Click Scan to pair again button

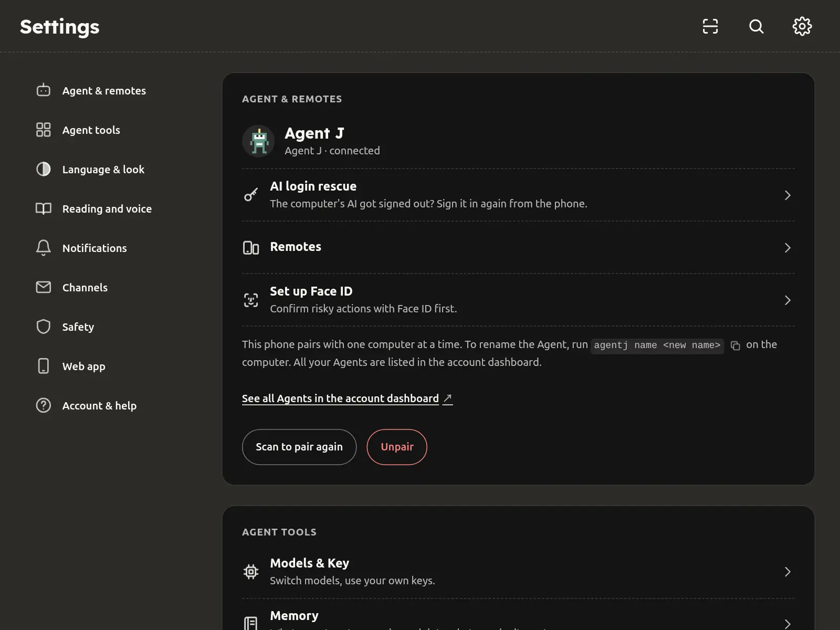299,447
